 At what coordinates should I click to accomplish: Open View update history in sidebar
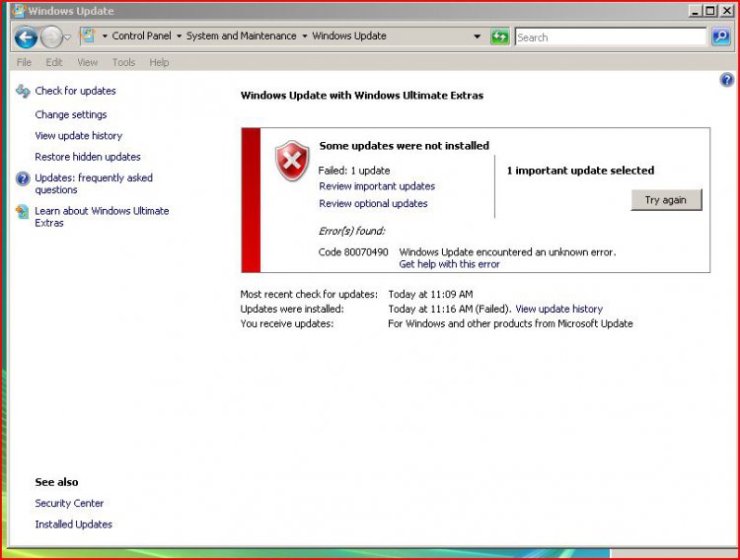tap(78, 136)
